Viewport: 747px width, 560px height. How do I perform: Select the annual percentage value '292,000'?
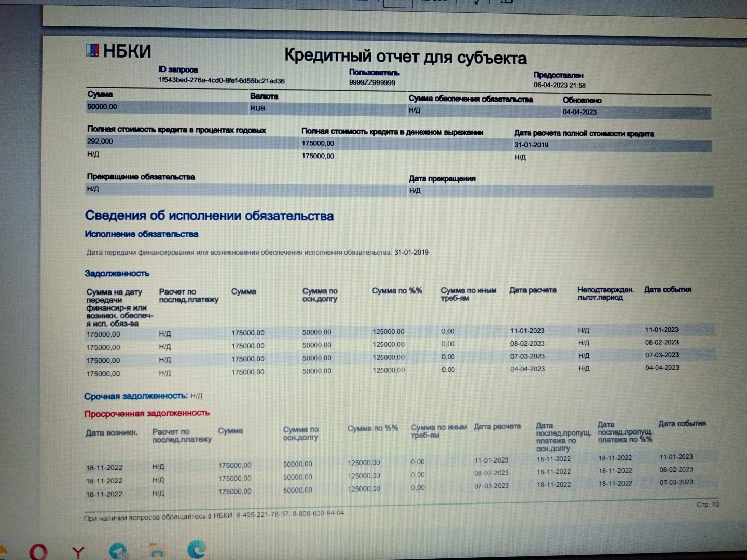point(100,141)
